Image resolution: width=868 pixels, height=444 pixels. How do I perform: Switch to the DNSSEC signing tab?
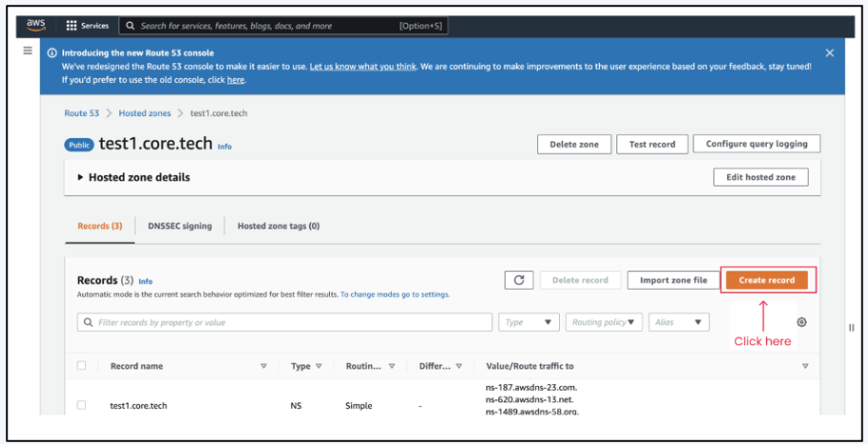180,226
